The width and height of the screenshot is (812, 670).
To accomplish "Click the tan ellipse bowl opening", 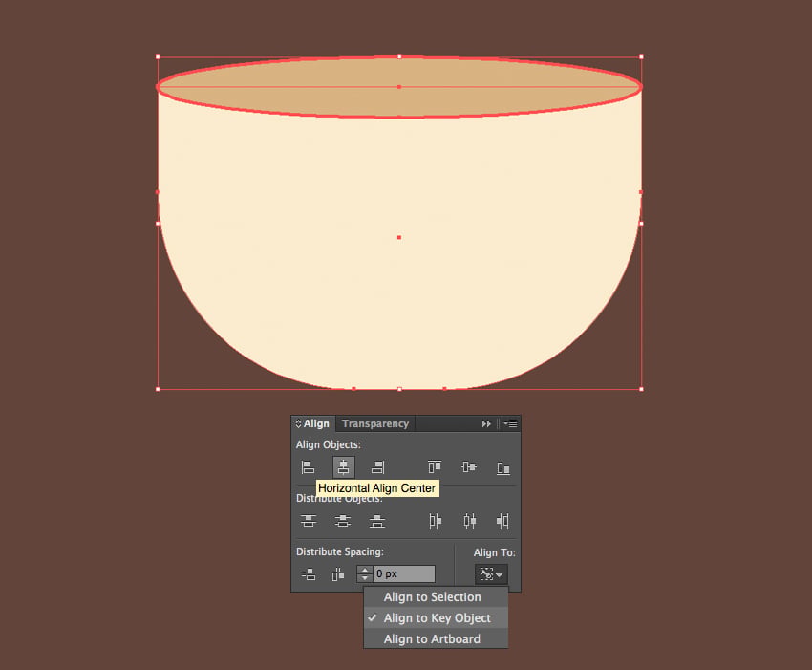I will tap(399, 87).
